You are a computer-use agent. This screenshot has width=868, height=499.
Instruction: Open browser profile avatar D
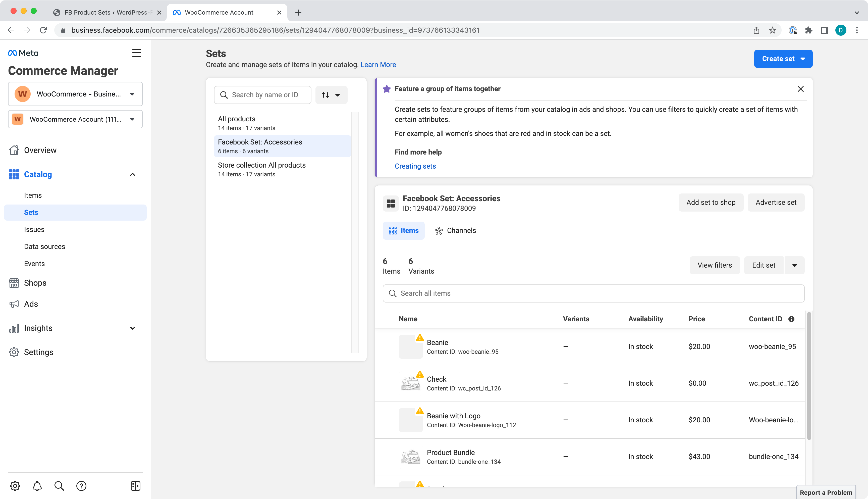click(841, 30)
